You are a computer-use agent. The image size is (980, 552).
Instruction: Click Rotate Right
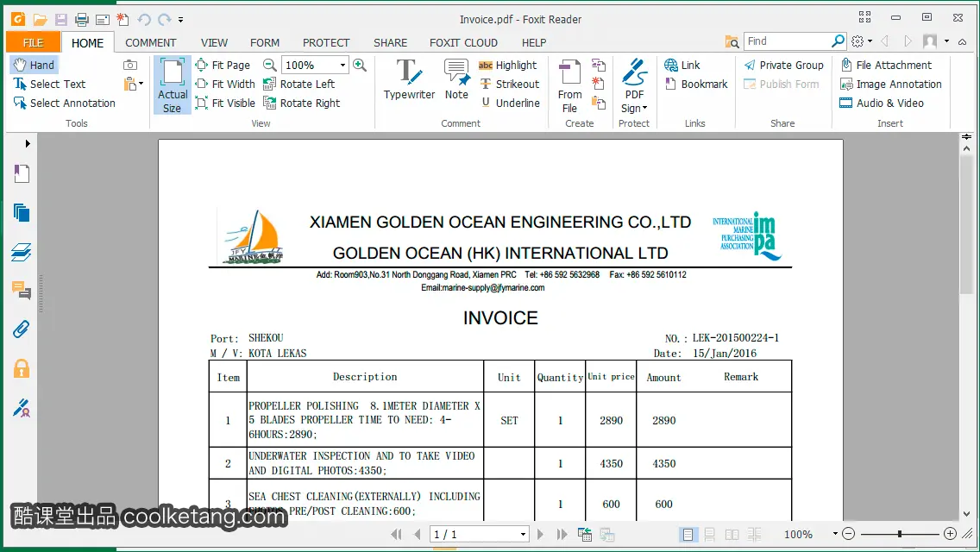[301, 103]
